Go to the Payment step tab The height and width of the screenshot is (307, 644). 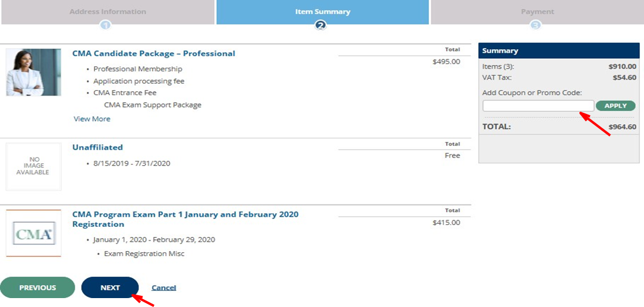pos(537,11)
